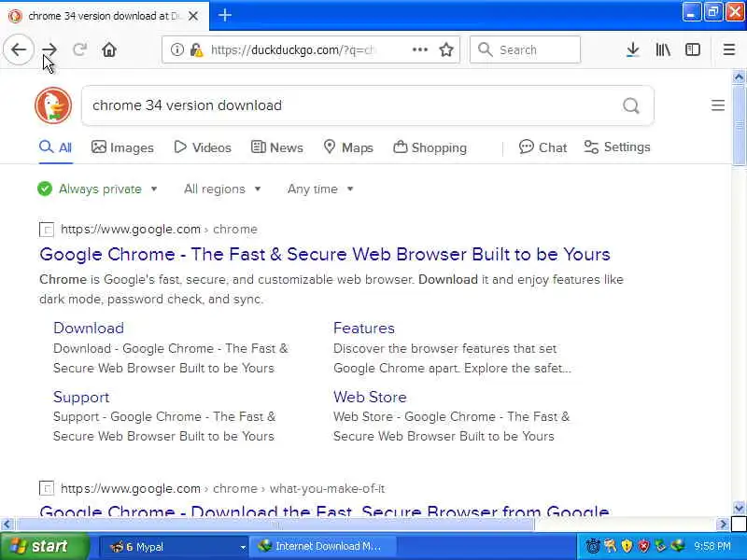Expand the Mypal taskbar group
Viewport: 747px width, 560px height.
[x=174, y=546]
